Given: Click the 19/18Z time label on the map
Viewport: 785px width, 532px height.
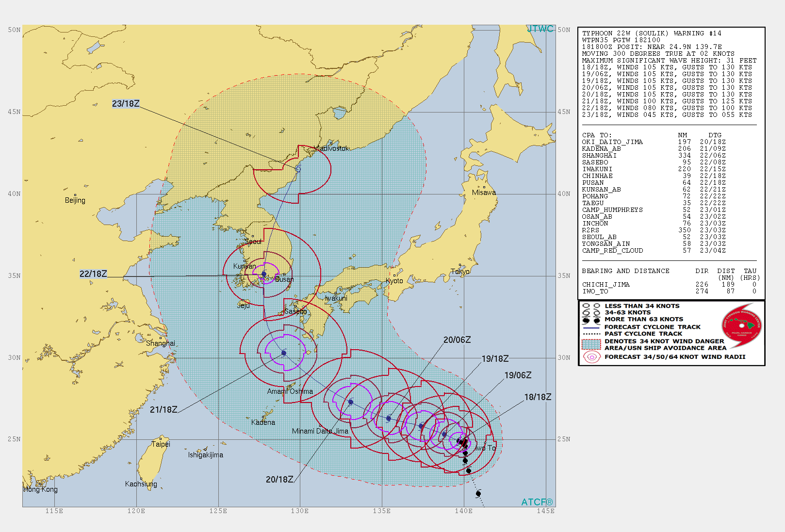Looking at the screenshot, I should click(495, 359).
